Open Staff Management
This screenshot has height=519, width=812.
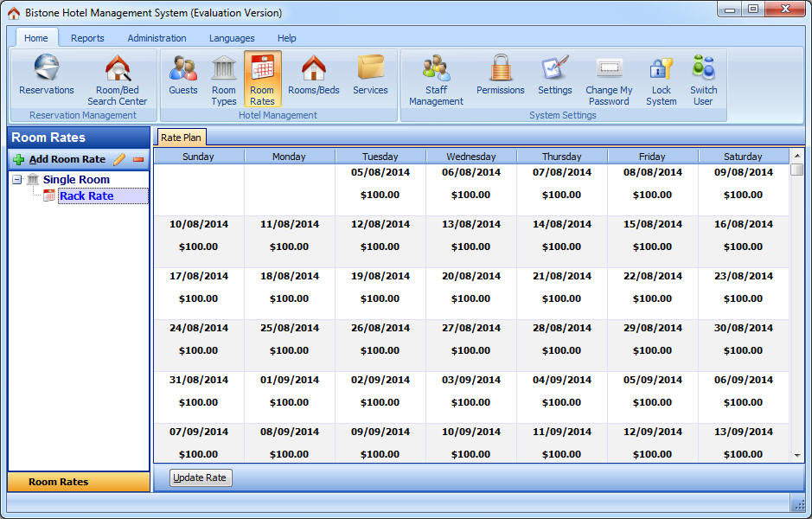click(436, 69)
